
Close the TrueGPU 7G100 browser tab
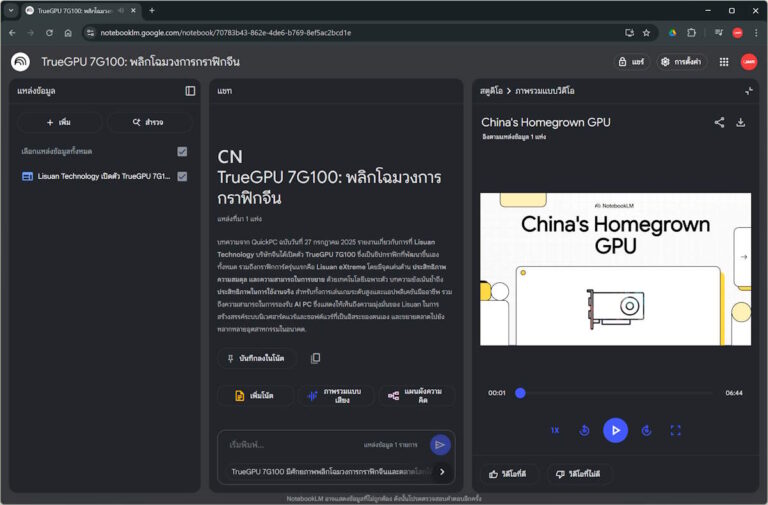click(x=133, y=10)
